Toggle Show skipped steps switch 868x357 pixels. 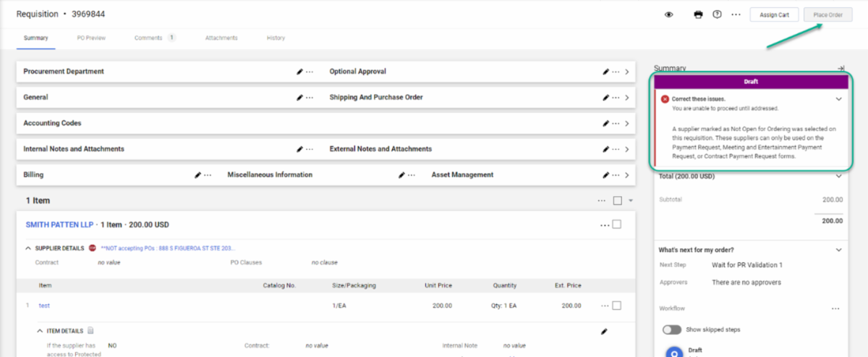point(672,329)
